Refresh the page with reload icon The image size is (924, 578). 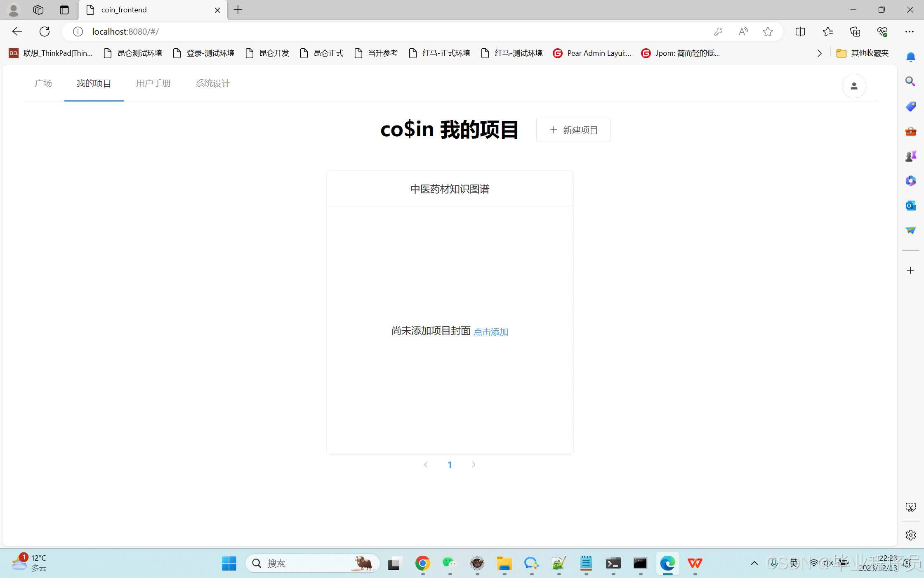pos(45,31)
